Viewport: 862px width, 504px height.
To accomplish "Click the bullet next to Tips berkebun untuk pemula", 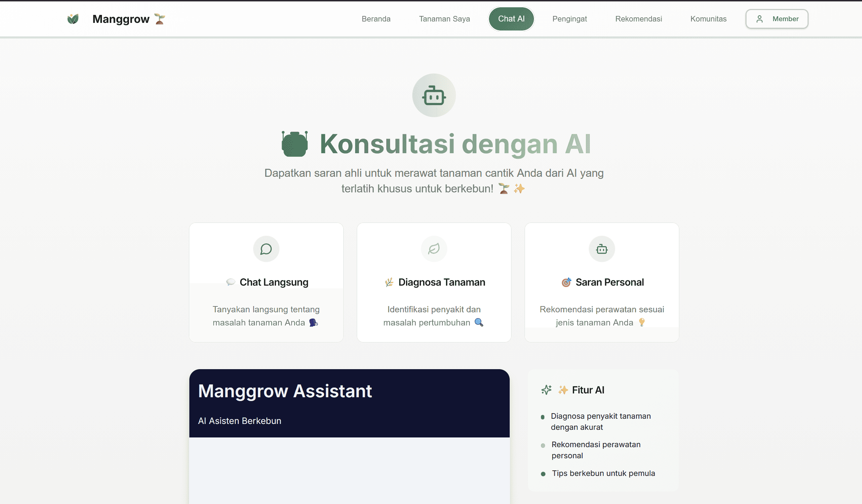I will (543, 473).
